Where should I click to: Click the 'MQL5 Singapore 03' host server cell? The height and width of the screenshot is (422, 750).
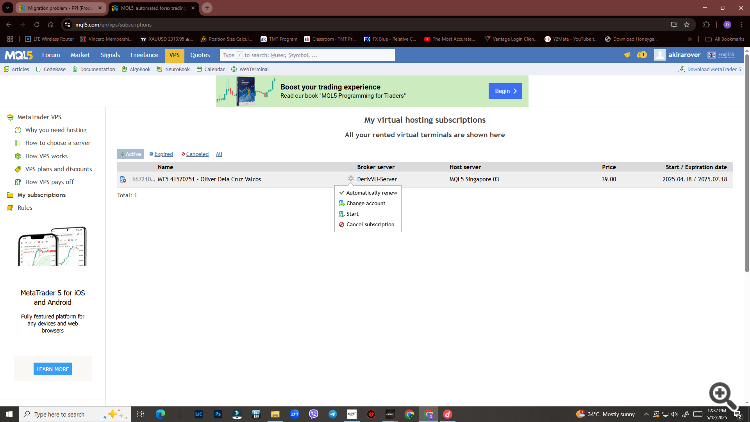[474, 179]
